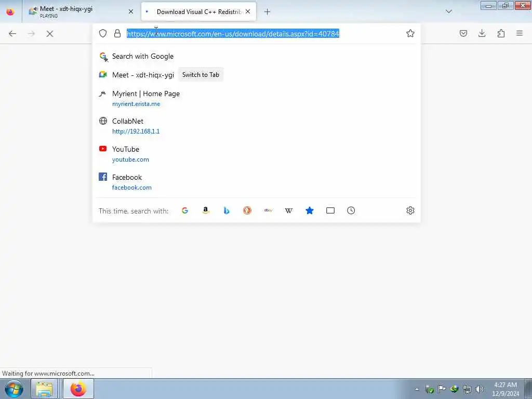Image resolution: width=532 pixels, height=399 pixels.
Task: Stop loading the page with X button
Action: (50, 34)
